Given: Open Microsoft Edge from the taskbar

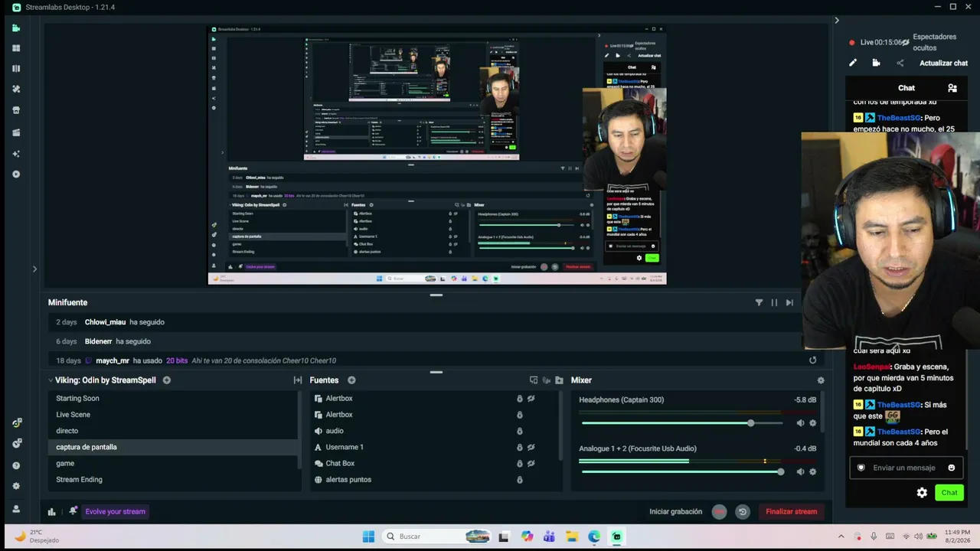Looking at the screenshot, I should (x=594, y=536).
